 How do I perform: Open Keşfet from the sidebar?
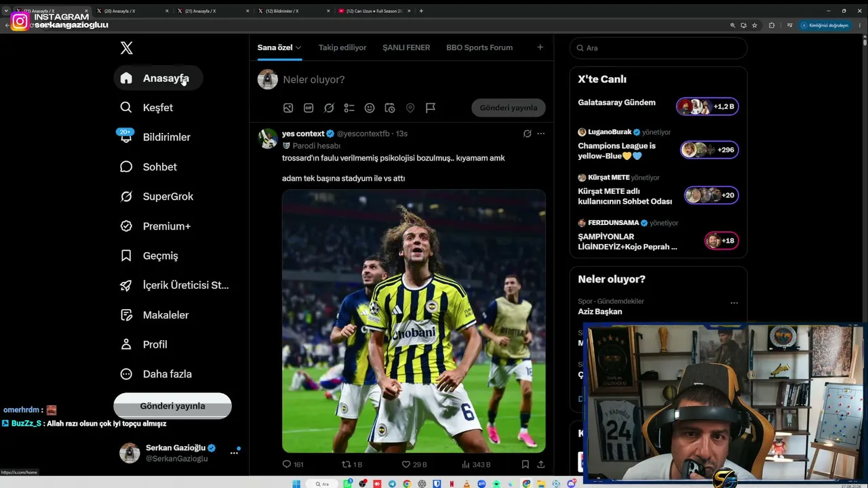coord(146,108)
